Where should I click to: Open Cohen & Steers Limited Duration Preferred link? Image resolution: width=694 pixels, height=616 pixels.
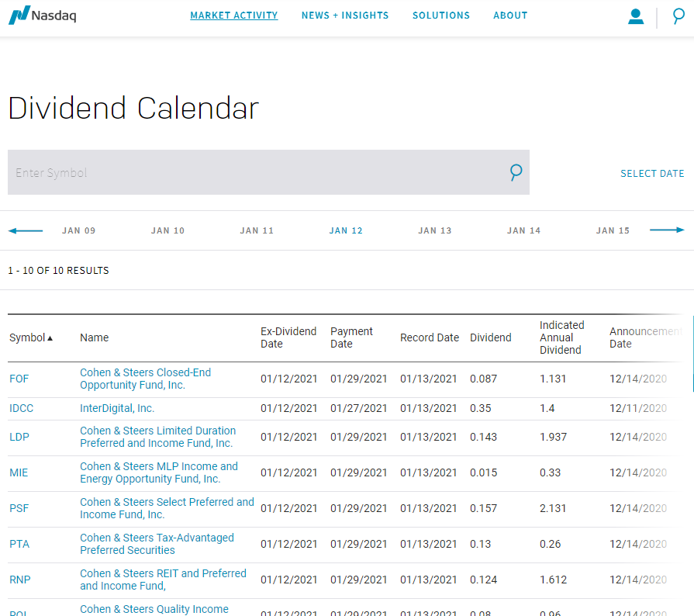click(157, 437)
